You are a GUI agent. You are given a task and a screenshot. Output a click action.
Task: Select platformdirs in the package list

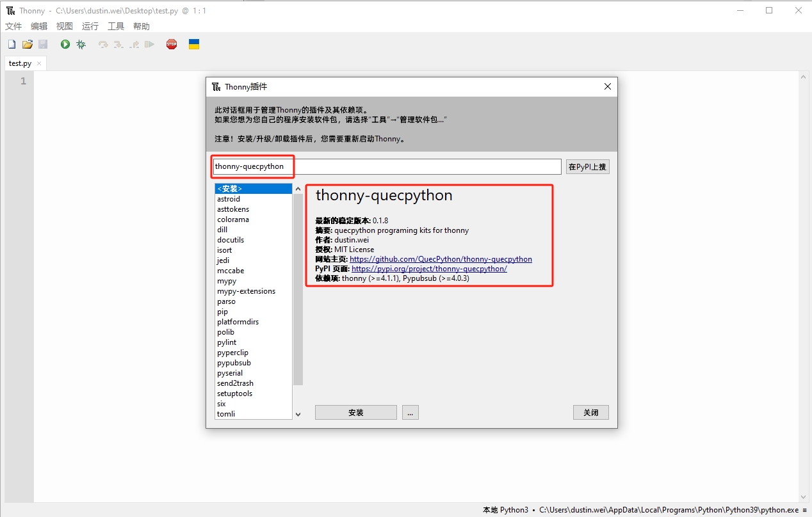click(x=254, y=322)
